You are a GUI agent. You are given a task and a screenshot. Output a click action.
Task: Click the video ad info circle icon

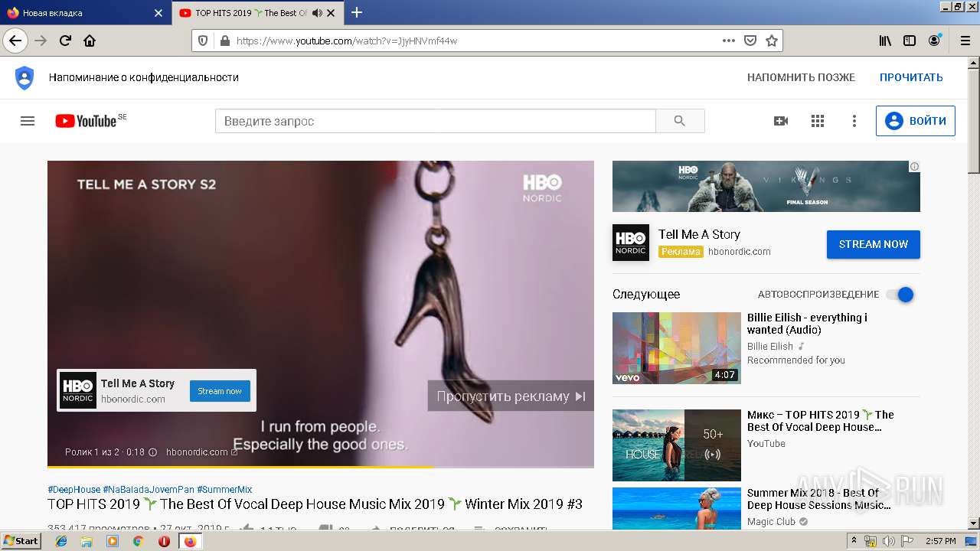(x=152, y=452)
